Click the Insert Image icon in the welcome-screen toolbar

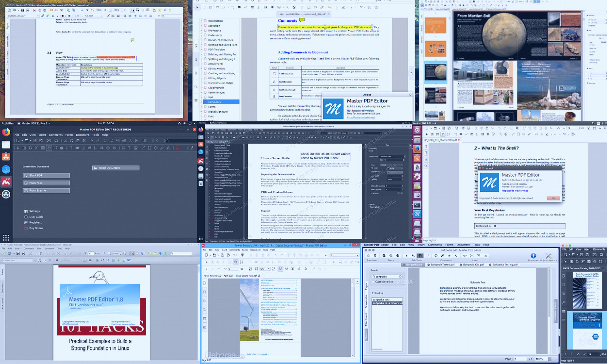136,148
